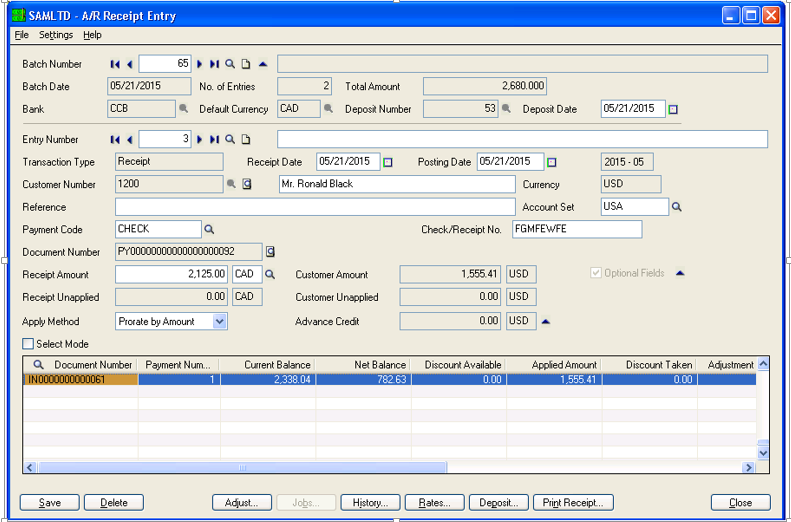The image size is (791, 522).
Task: Click the Print Receipt button
Action: (x=573, y=502)
